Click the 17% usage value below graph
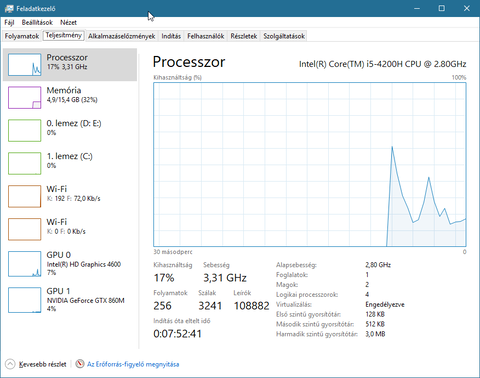480x378 pixels. [x=164, y=278]
